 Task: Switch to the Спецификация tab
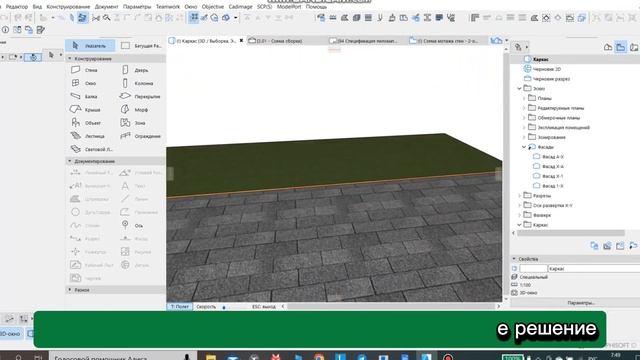[366, 41]
